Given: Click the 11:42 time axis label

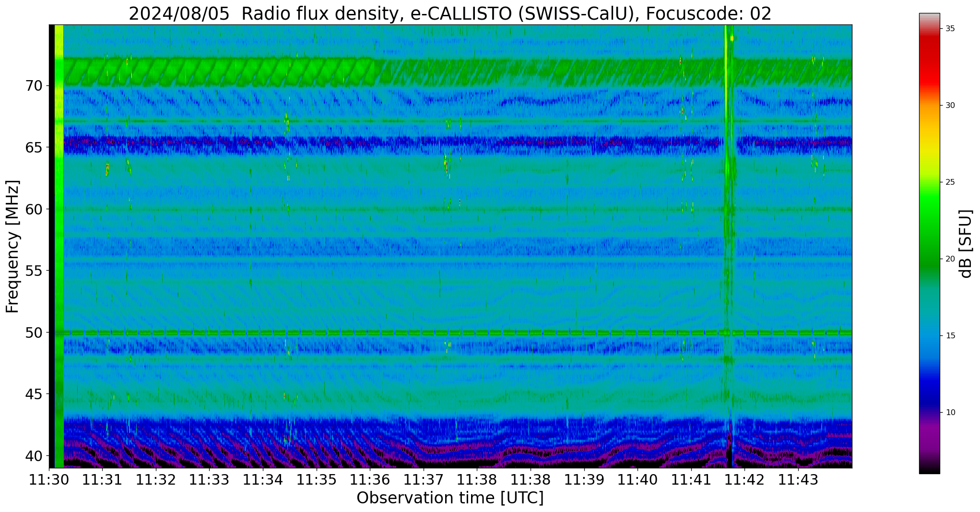Looking at the screenshot, I should 744,479.
